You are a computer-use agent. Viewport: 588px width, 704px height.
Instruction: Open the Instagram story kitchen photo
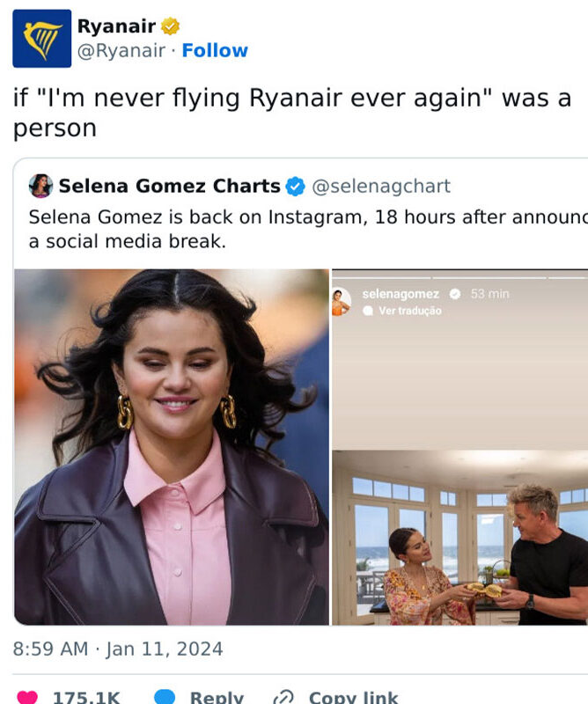tap(459, 537)
